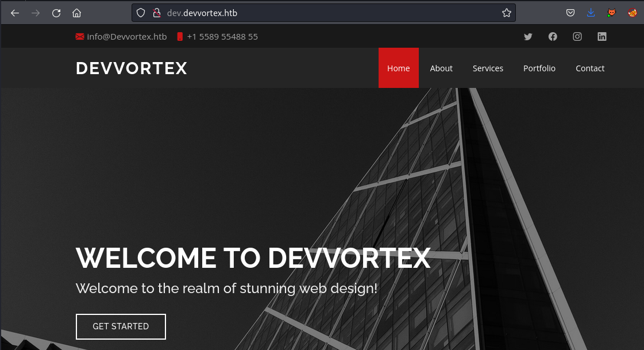Reload the current page
The height and width of the screenshot is (350, 644).
click(56, 13)
